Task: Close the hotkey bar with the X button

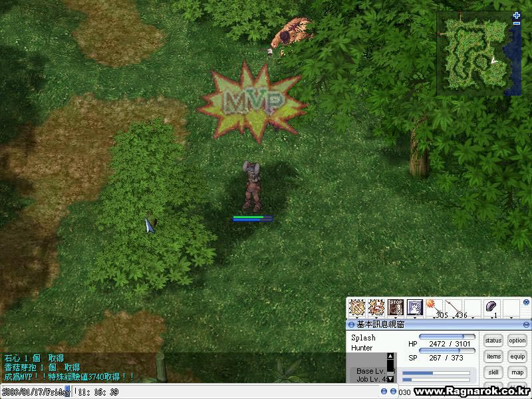Action: (526, 302)
